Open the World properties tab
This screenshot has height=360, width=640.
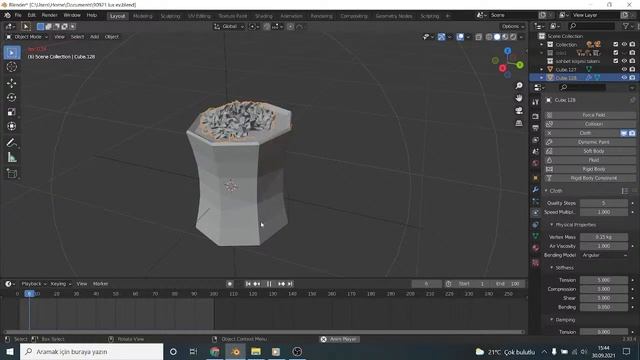(536, 163)
